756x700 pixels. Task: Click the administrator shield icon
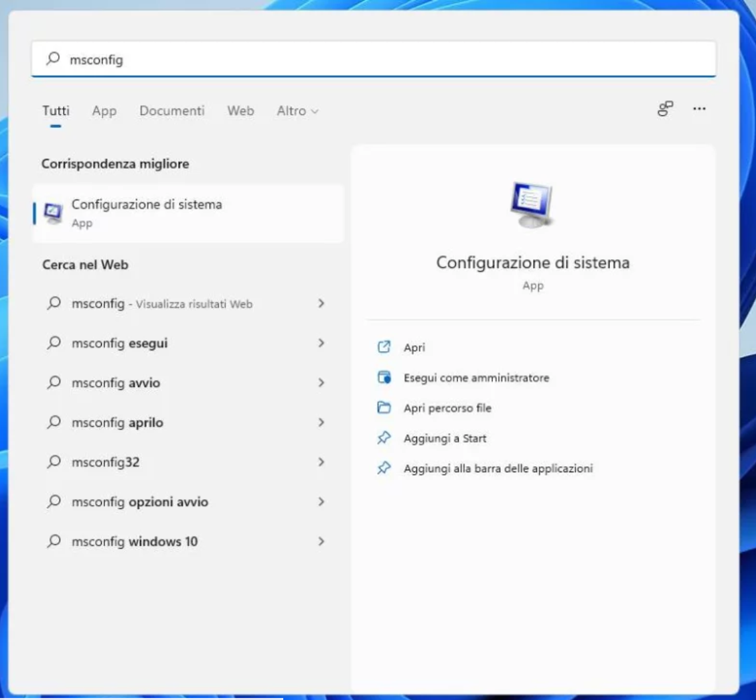point(384,377)
